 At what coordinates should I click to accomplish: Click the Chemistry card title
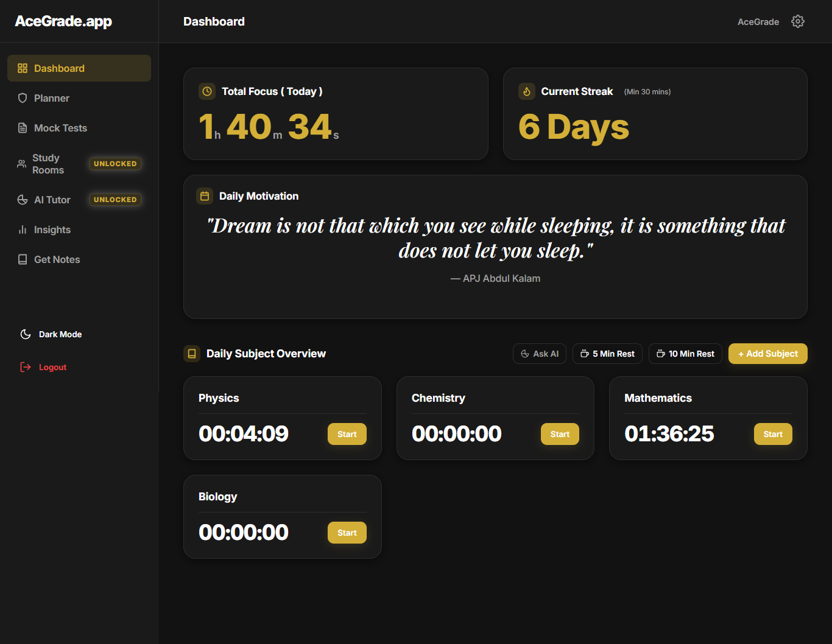click(x=439, y=398)
